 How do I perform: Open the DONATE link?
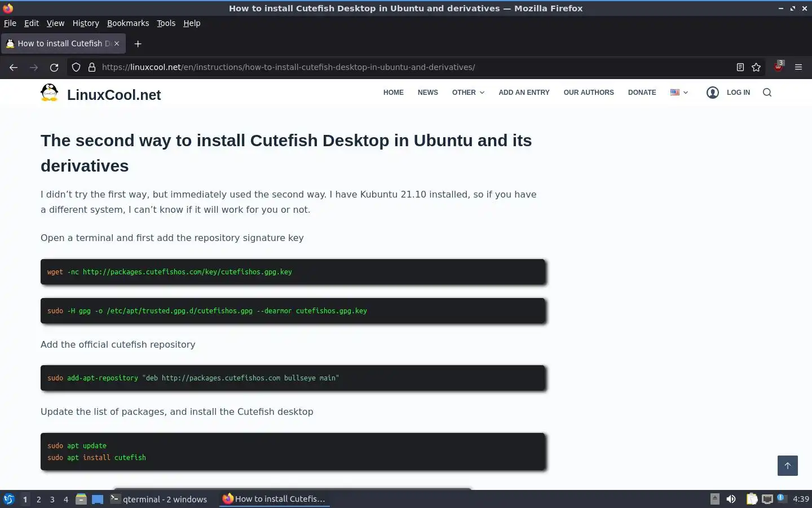pyautogui.click(x=642, y=93)
